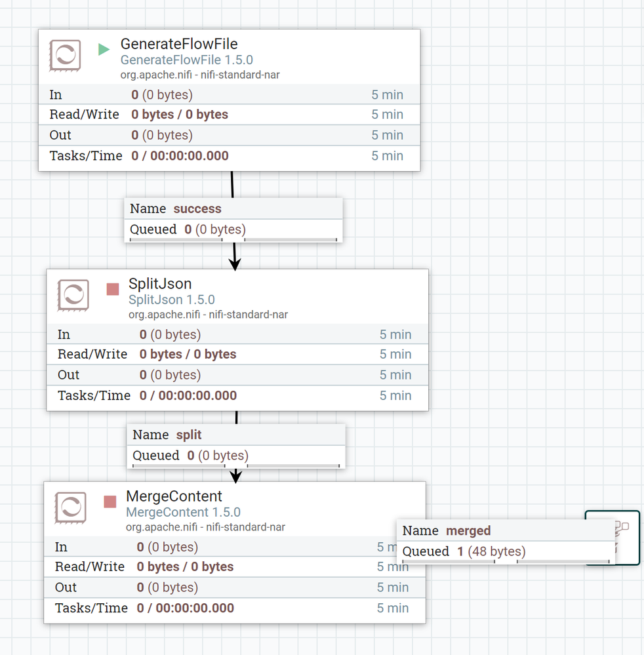
Task: Click the nifi-standard-nar bundle text under SplitJson
Action: [208, 315]
